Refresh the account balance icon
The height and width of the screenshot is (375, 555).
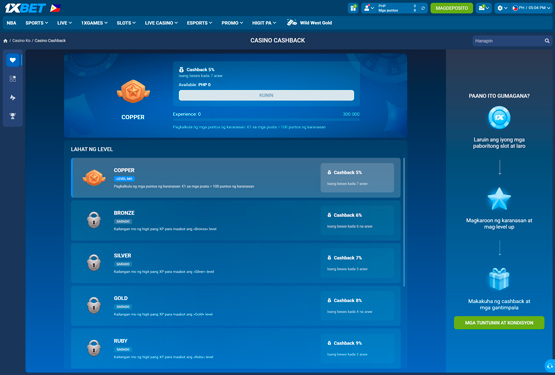423,8
